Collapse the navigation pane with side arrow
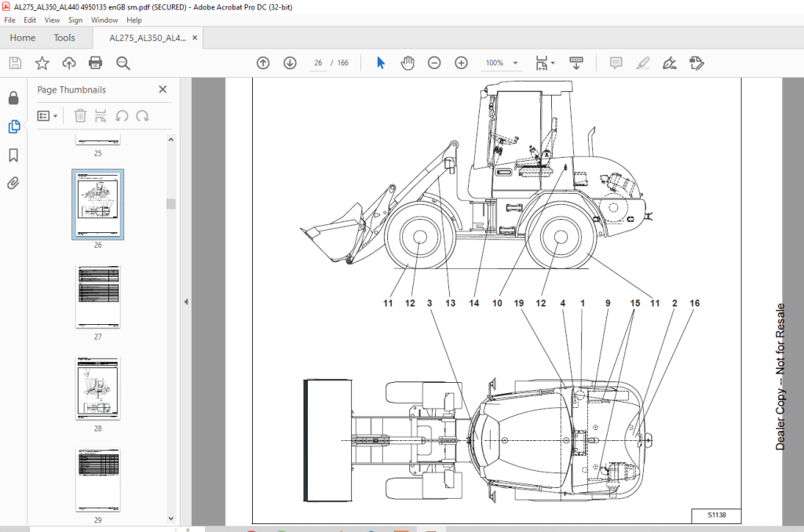The image size is (804, 532). pyautogui.click(x=186, y=302)
